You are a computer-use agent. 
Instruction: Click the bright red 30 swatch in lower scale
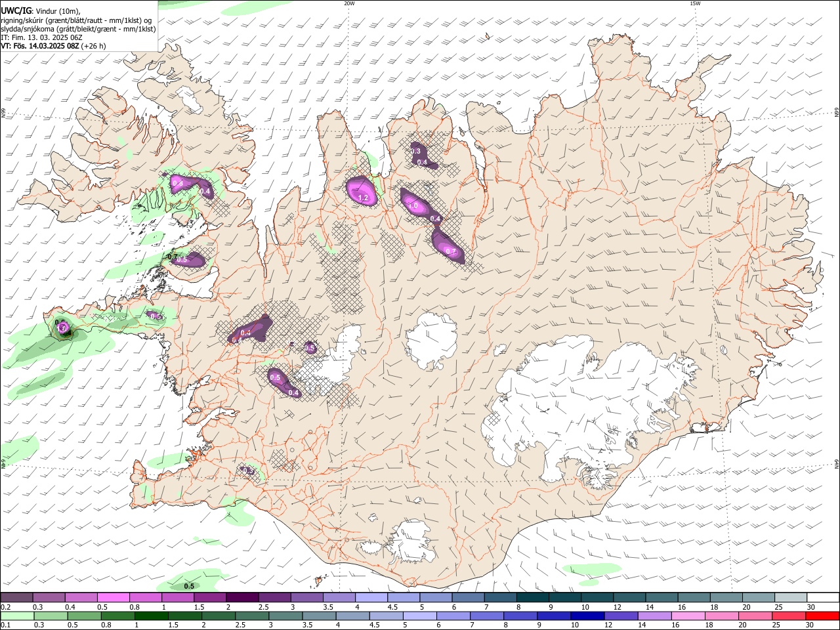822,616
